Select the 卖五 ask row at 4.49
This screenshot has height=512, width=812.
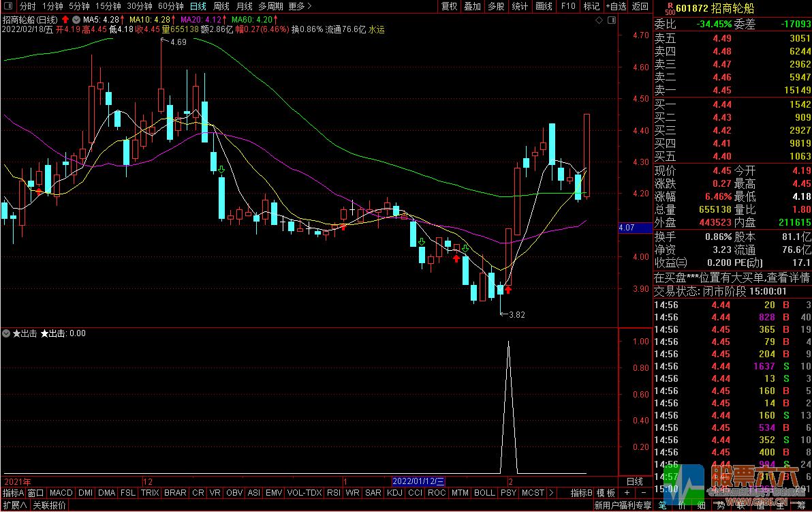tap(732, 38)
